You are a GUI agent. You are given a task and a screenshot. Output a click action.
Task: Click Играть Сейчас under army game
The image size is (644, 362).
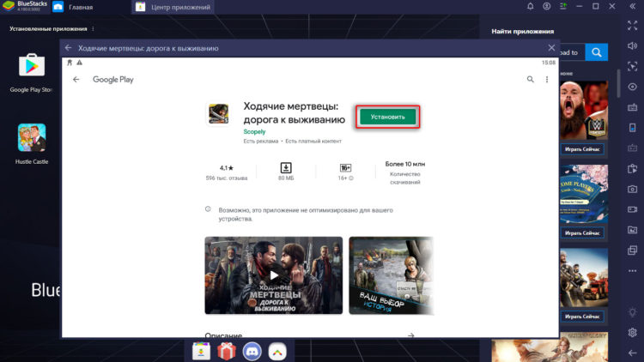point(582,317)
